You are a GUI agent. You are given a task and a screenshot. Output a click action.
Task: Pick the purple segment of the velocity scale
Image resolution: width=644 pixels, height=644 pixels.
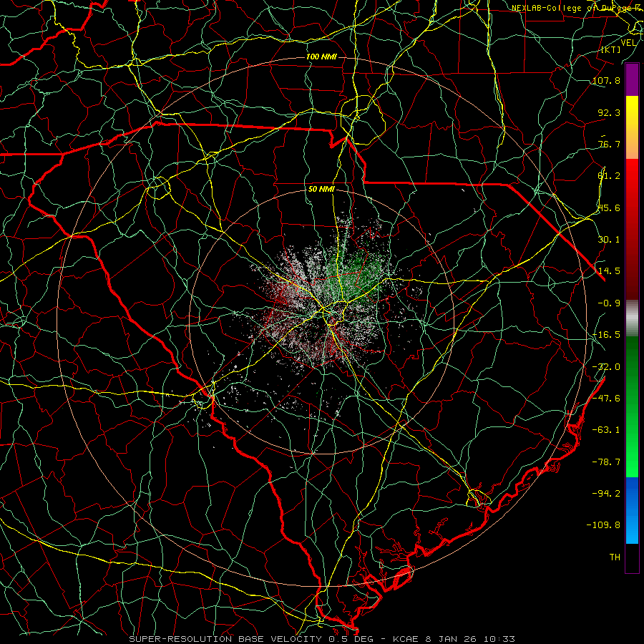pos(632,80)
